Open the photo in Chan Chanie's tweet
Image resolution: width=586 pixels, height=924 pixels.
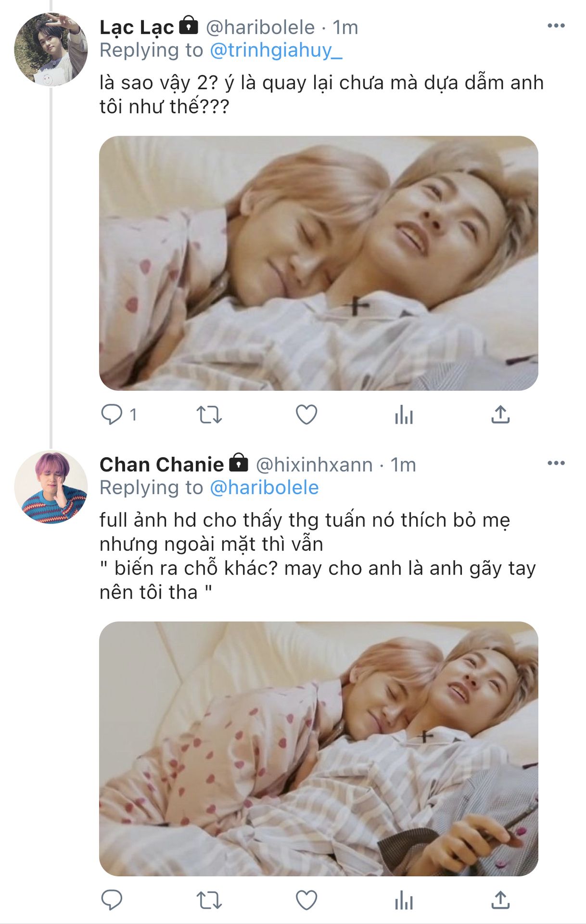click(x=318, y=749)
